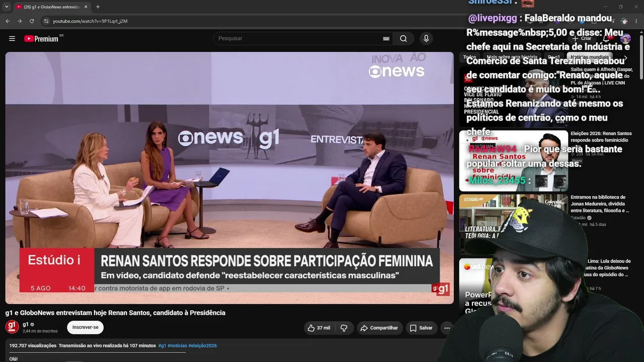Click the #g1 hashtag
Screen dimensions: 644x362
[x=162, y=346]
